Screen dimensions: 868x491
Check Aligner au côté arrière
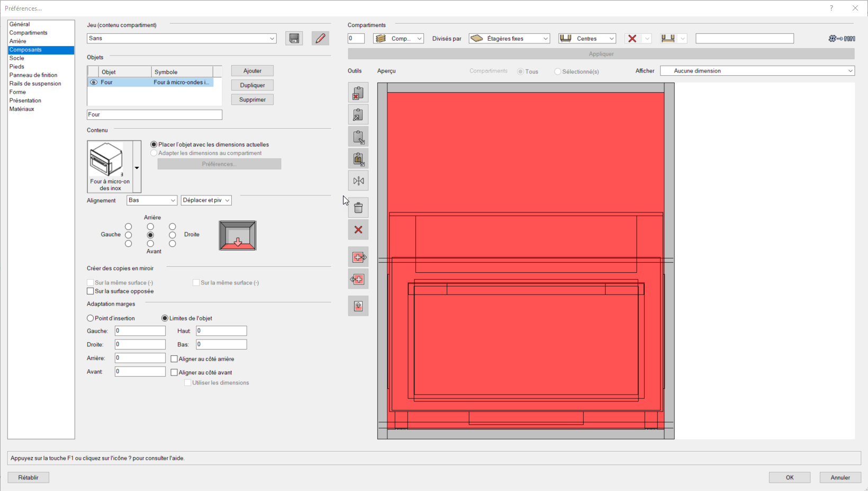click(x=174, y=359)
